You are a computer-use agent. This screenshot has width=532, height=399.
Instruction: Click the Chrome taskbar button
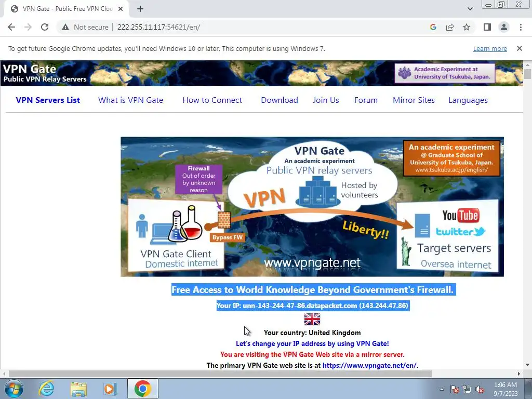[142, 389]
